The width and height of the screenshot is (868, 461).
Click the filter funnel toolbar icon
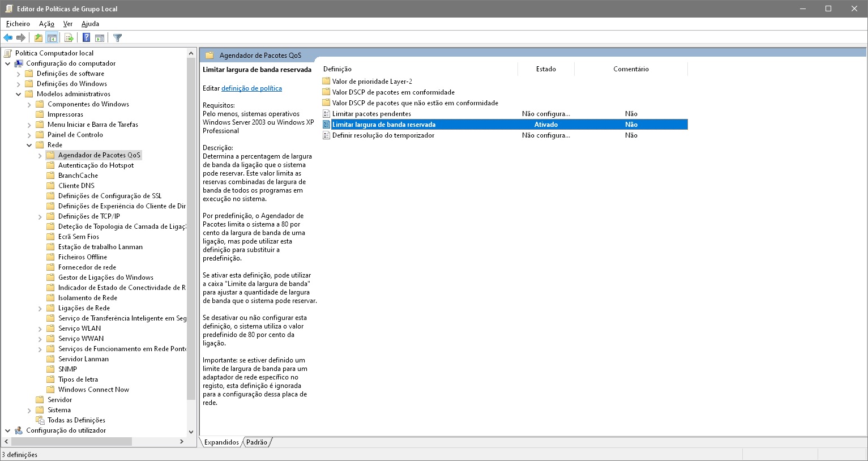click(117, 38)
